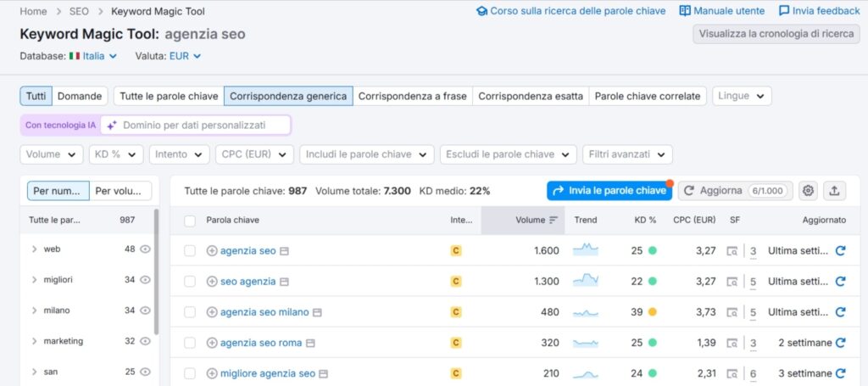Open SERP view icon beside agenzia seo
The height and width of the screenshot is (386, 868).
[x=284, y=251]
